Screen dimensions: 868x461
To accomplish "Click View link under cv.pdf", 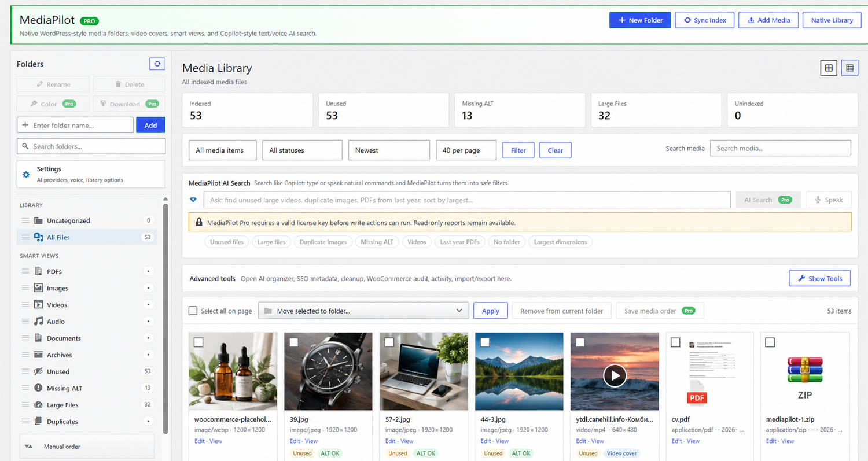I will [693, 441].
